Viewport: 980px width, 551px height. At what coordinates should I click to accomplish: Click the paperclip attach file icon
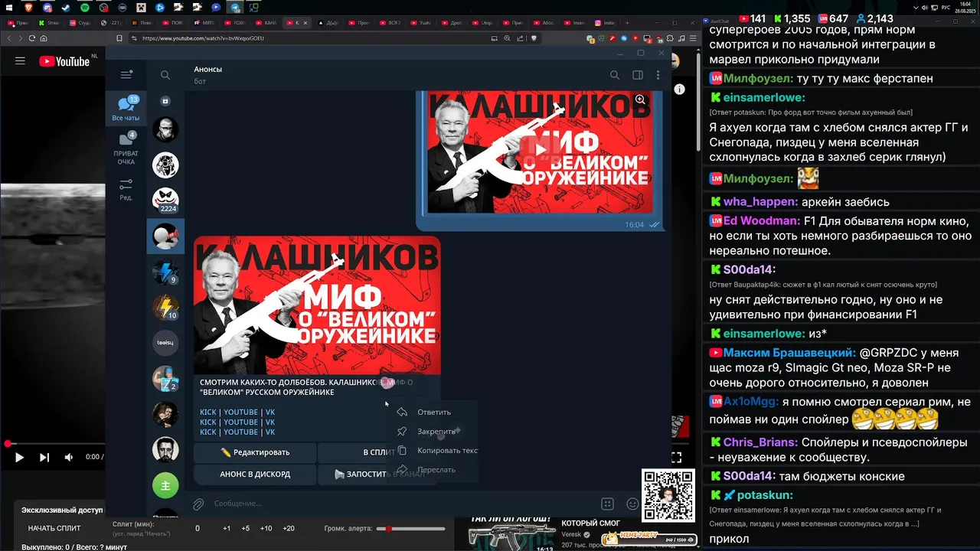pos(198,504)
